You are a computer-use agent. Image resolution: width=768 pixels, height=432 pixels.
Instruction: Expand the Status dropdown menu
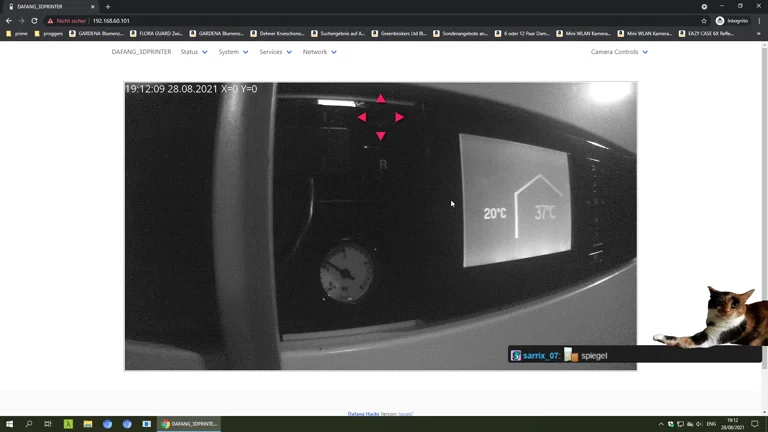pyautogui.click(x=194, y=52)
